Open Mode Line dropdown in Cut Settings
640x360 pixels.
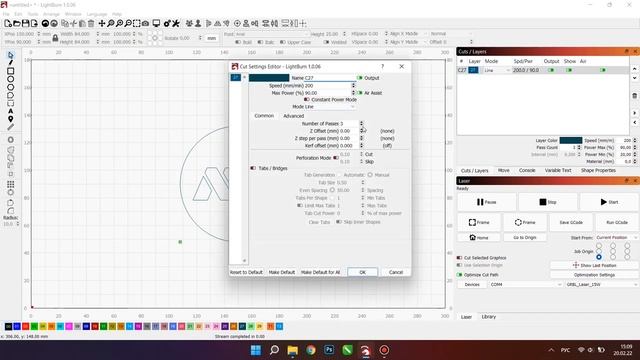pyautogui.click(x=330, y=107)
